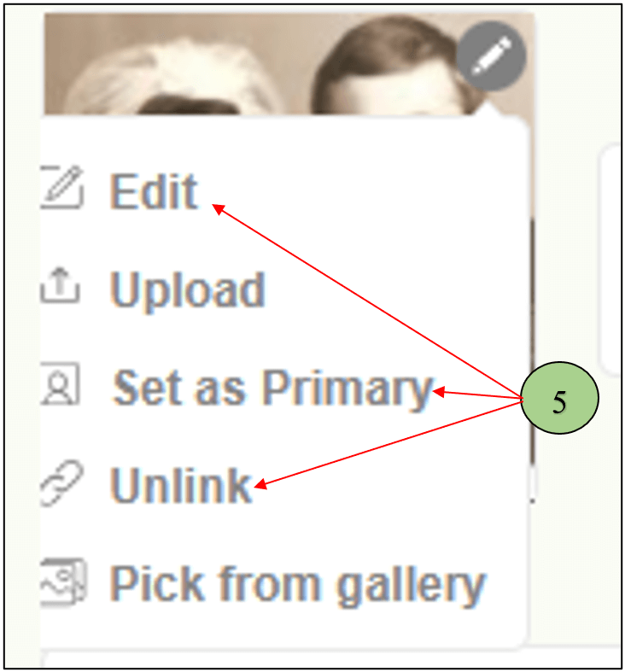Choose the Set as Primary label
This screenshot has width=625, height=672.
coord(273,389)
